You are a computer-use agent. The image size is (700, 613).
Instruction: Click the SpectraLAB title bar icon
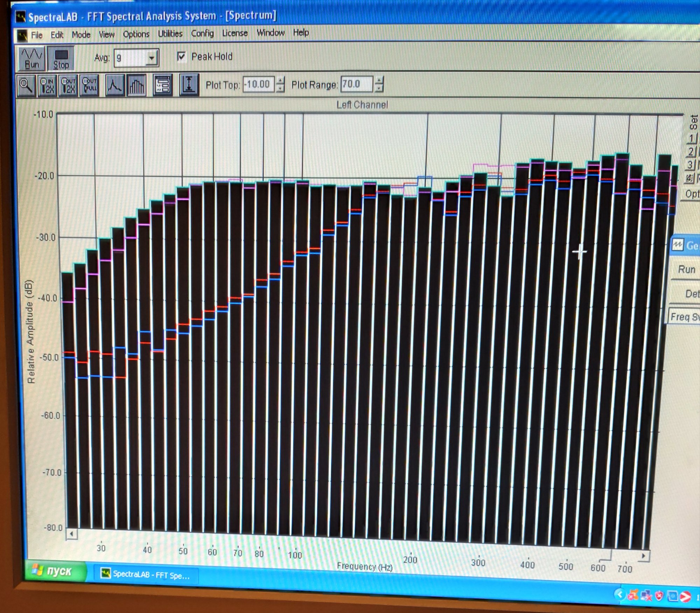pyautogui.click(x=21, y=17)
